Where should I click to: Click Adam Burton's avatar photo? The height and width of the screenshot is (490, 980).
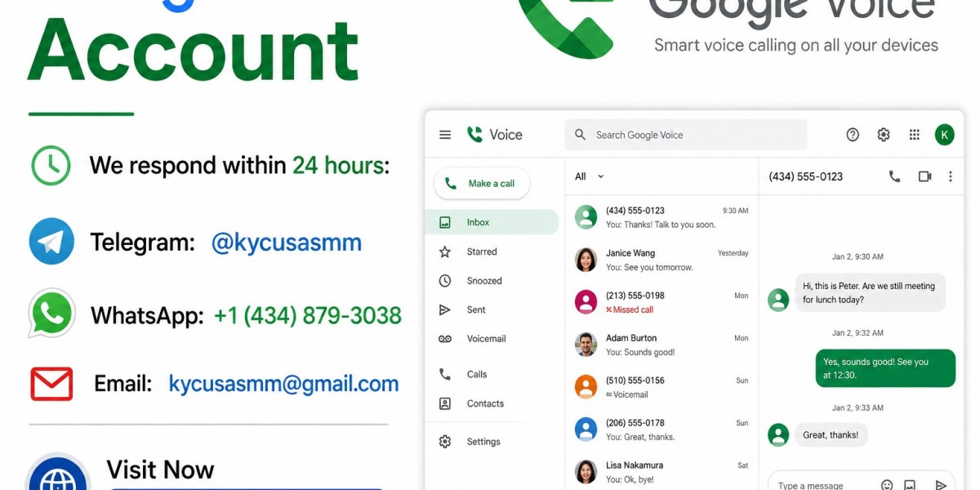586,345
